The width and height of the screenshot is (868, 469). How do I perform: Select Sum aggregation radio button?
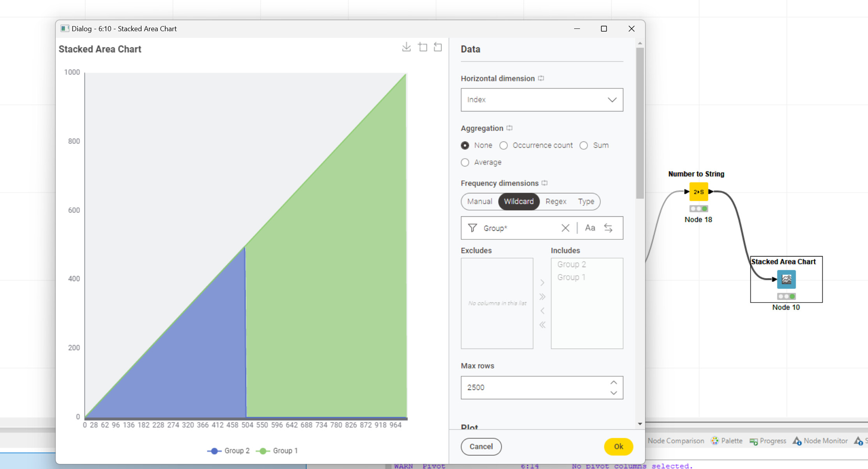[583, 145]
